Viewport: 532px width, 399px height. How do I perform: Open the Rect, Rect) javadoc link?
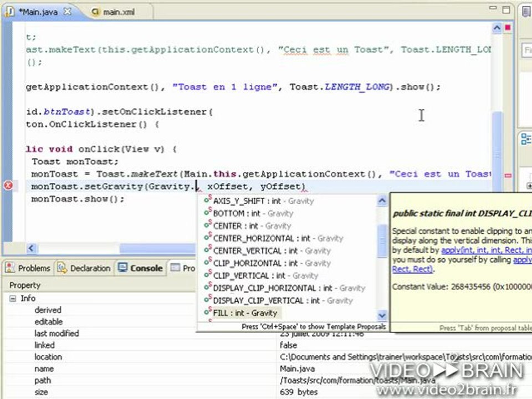(x=412, y=269)
